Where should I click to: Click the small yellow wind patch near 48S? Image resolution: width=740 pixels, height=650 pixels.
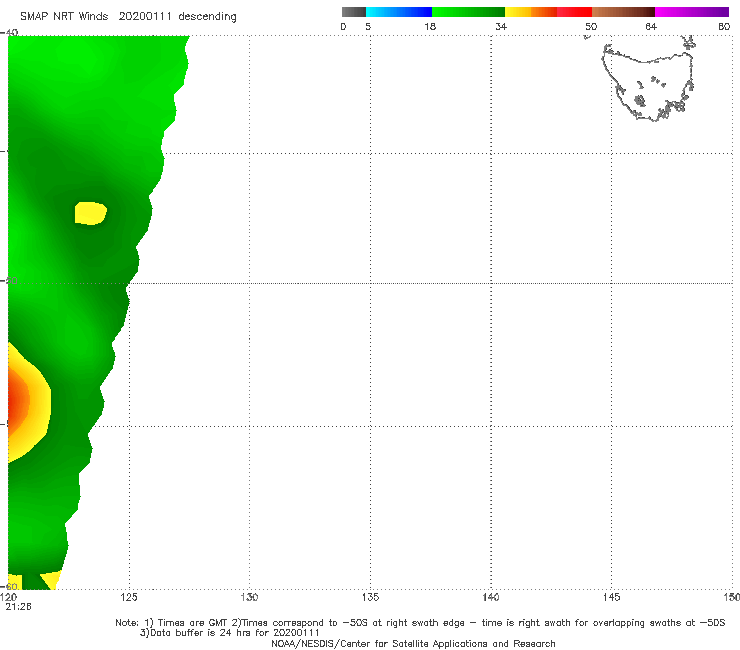[91, 213]
